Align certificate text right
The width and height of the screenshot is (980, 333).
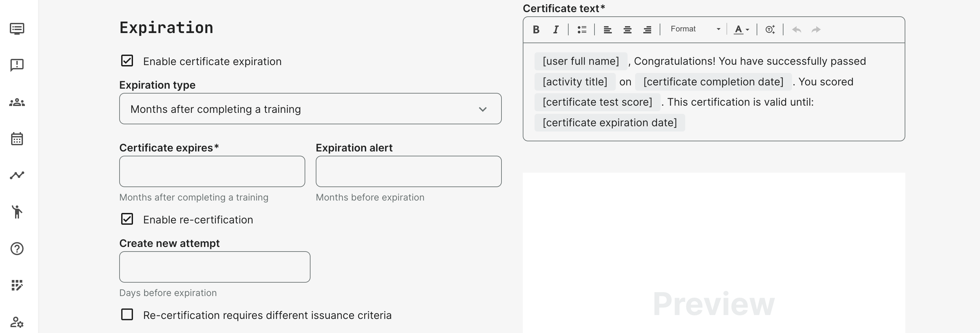point(647,30)
